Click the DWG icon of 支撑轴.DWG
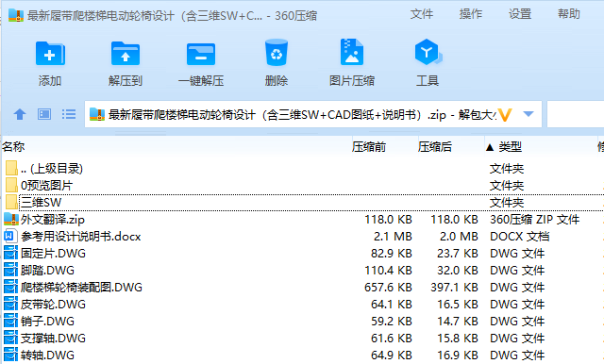604x364 pixels. click(x=10, y=338)
